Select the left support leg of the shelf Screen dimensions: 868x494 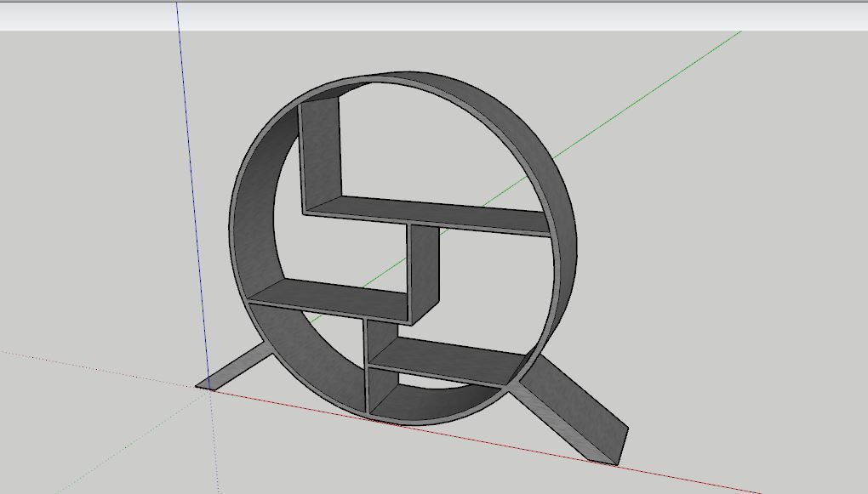(235, 368)
